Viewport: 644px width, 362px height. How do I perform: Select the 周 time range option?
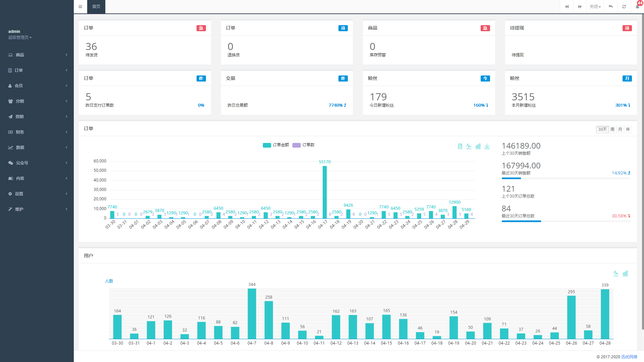coord(612,130)
